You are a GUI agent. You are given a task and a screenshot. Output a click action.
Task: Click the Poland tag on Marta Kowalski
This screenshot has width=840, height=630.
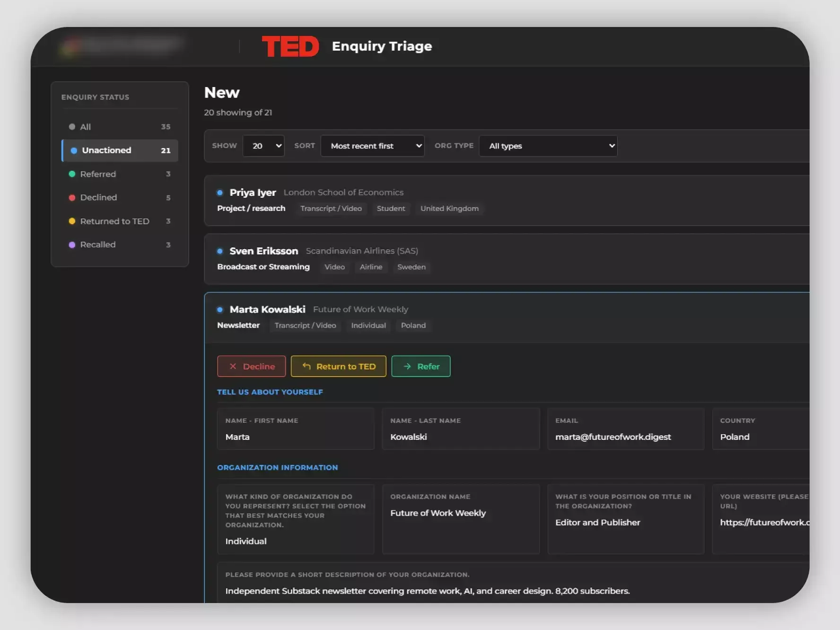413,325
